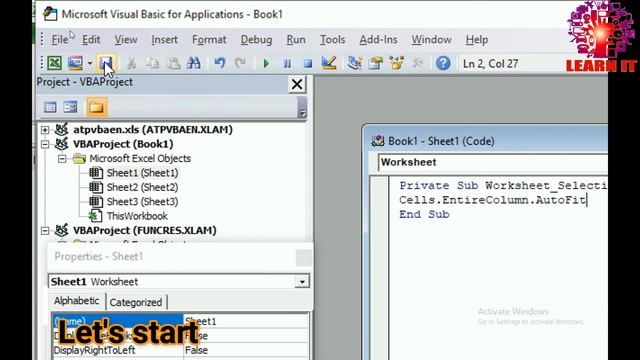Collapse the Microsoft Excel Objects folder
The image size is (640, 360).
point(62,158)
